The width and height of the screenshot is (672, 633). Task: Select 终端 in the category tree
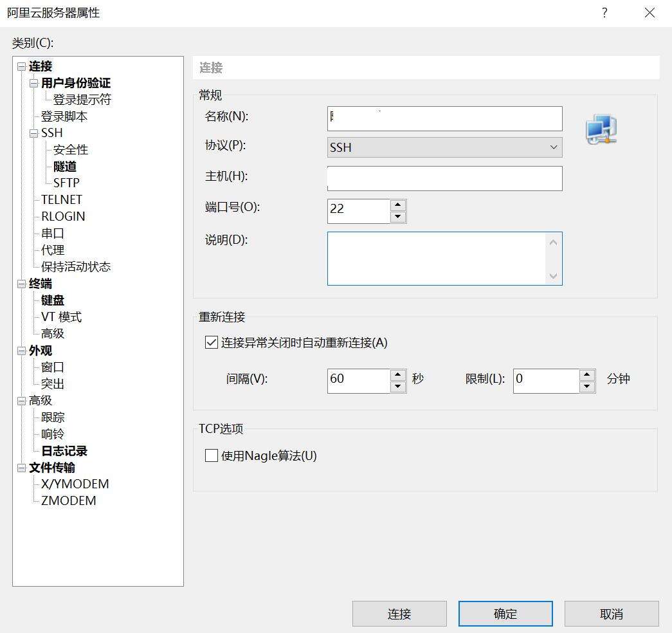click(x=41, y=284)
